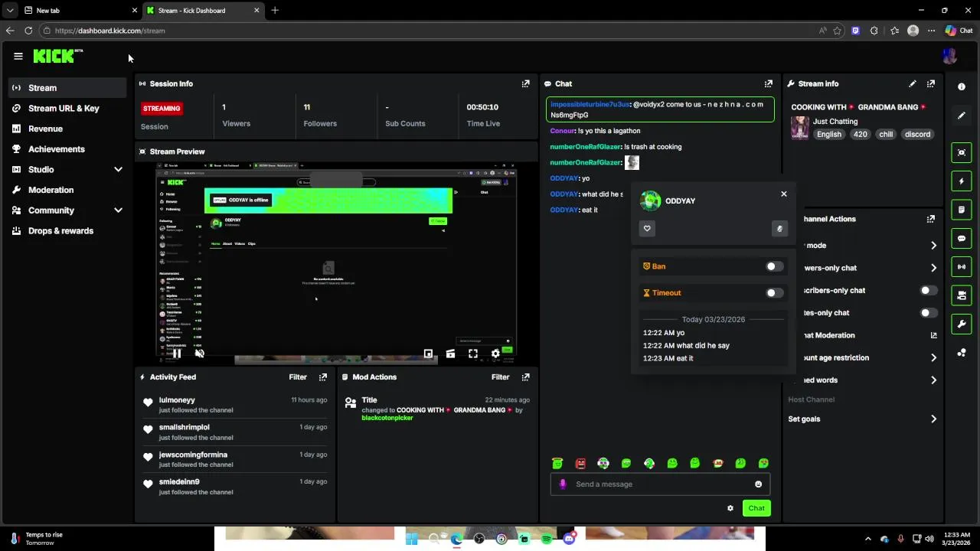Viewport: 980px width, 551px height.
Task: Pause the stream preview
Action: tap(176, 353)
